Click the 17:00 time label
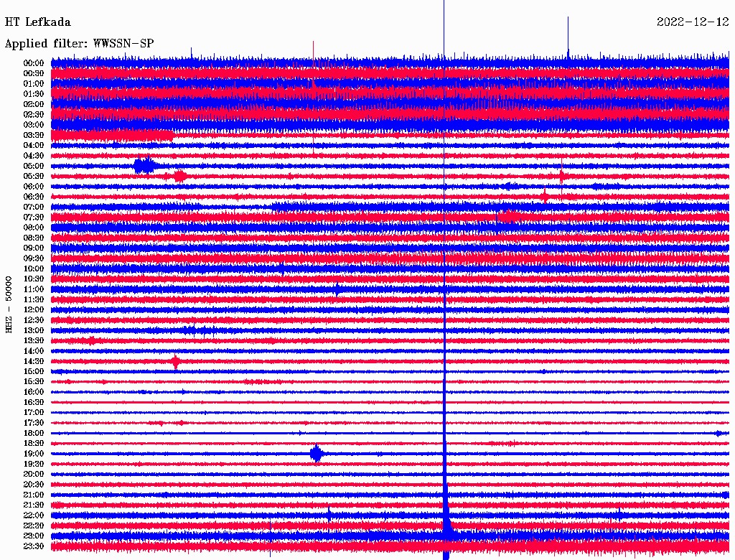The width and height of the screenshot is (735, 560). [x=34, y=413]
